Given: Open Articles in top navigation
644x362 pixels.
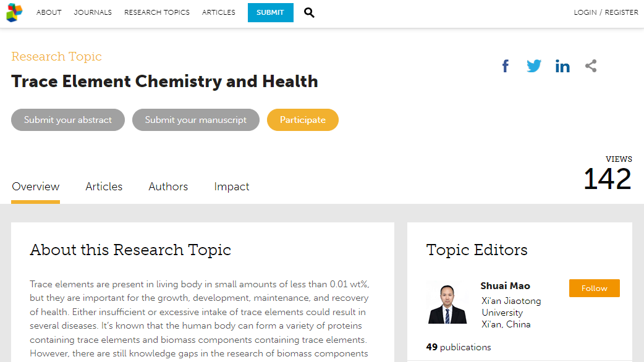Looking at the screenshot, I should pos(219,12).
